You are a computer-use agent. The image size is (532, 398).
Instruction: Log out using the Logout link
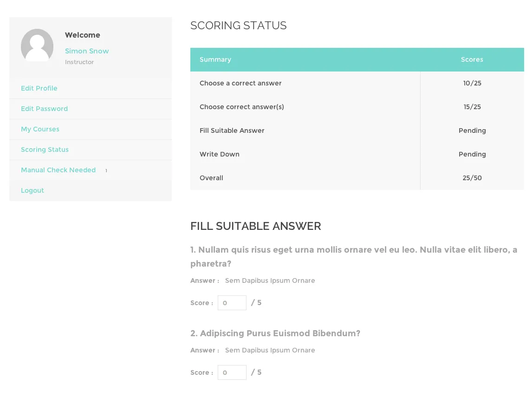[32, 190]
